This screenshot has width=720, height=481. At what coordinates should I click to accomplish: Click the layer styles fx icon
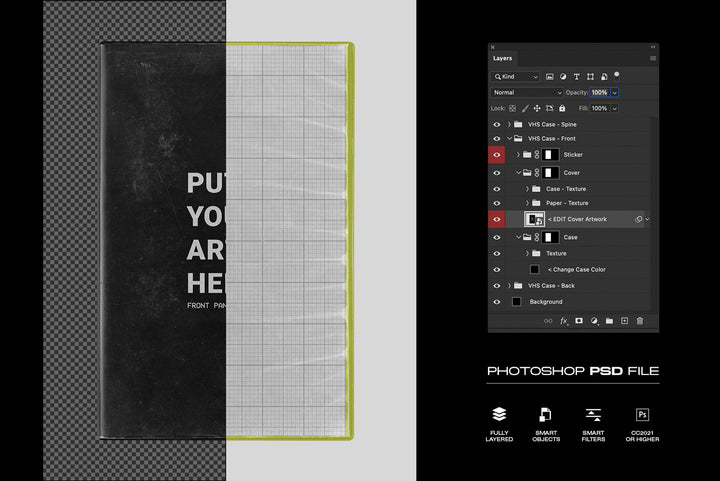pos(564,321)
